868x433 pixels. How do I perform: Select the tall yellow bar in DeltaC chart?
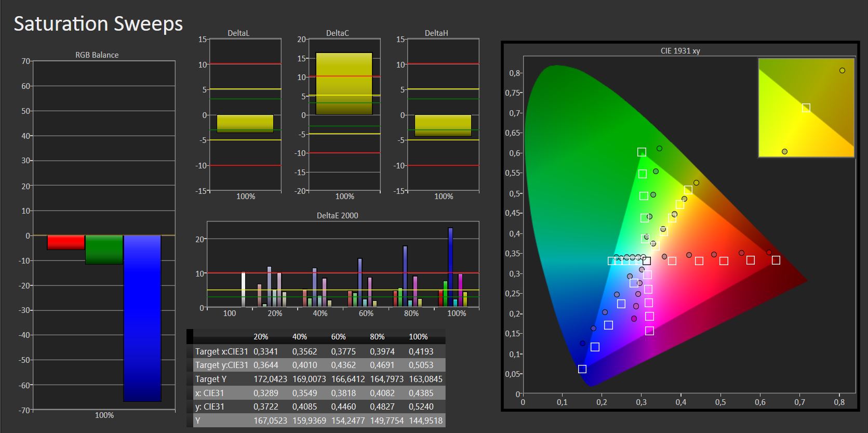tap(344, 84)
